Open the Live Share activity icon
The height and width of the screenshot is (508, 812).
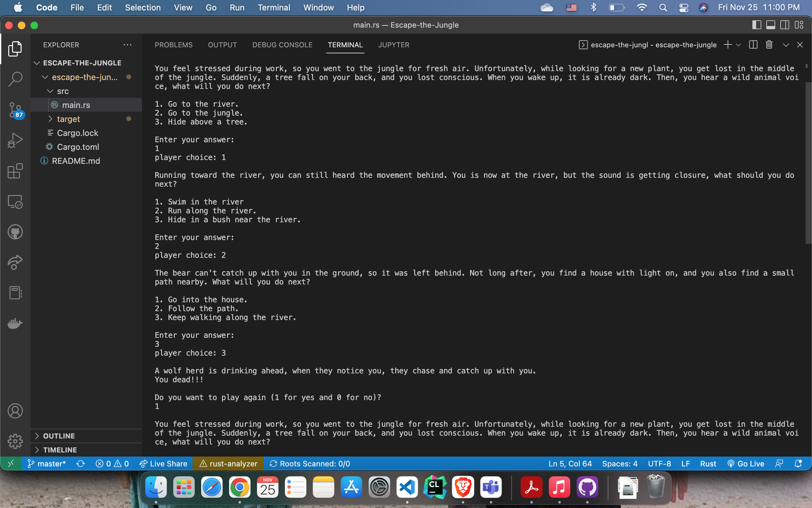pyautogui.click(x=15, y=262)
